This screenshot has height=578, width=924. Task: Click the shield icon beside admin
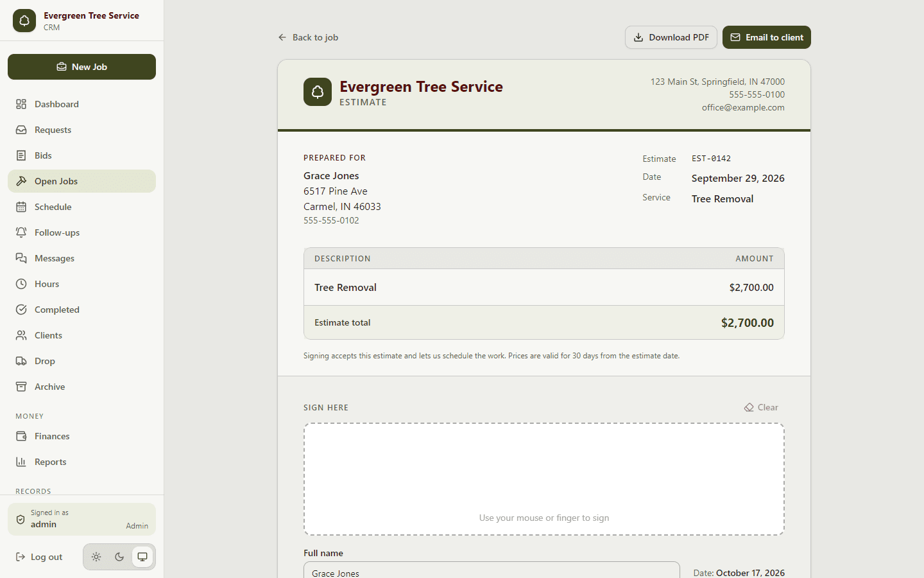click(x=21, y=519)
